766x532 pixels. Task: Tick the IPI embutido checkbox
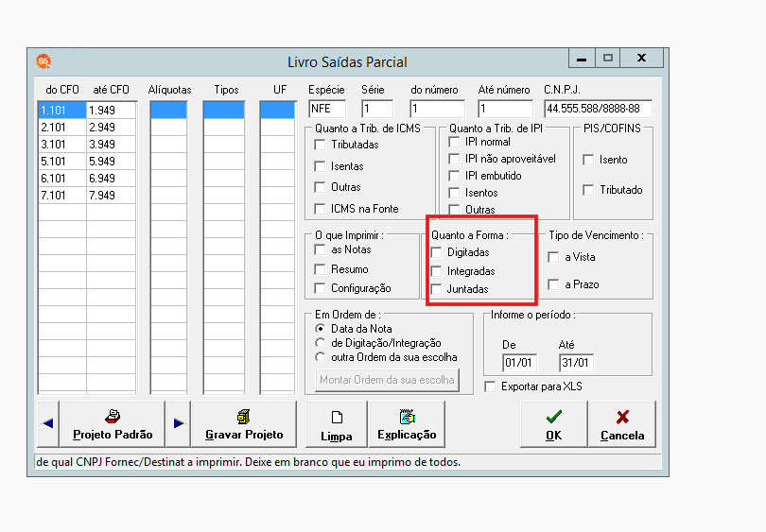(x=454, y=176)
